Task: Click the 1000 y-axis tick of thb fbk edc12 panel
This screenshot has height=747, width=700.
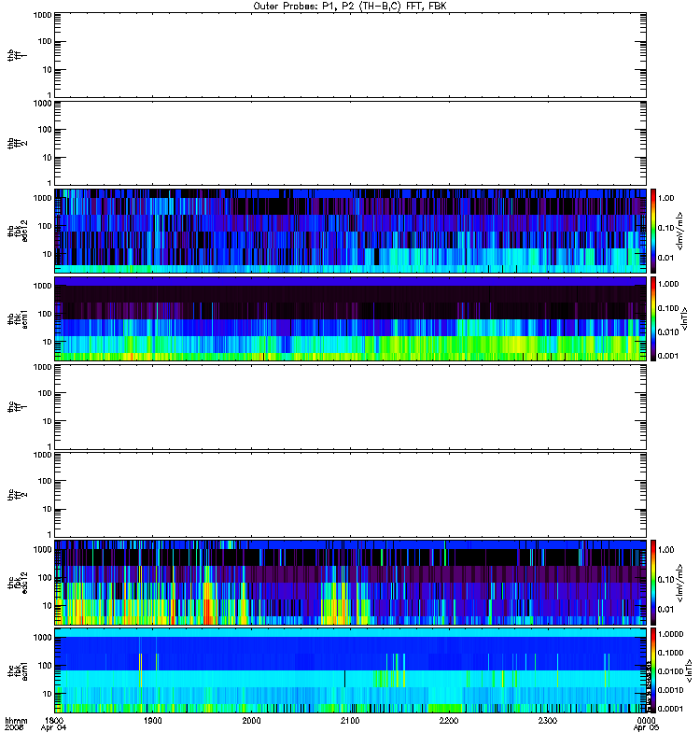Action: [x=42, y=198]
